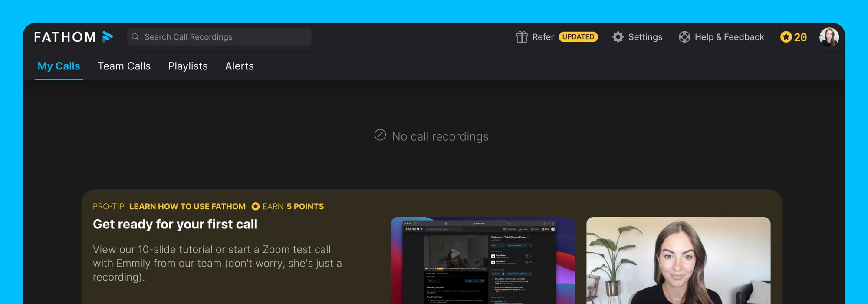868x304 pixels.
Task: Click the Fathom logo
Action: [x=73, y=37]
